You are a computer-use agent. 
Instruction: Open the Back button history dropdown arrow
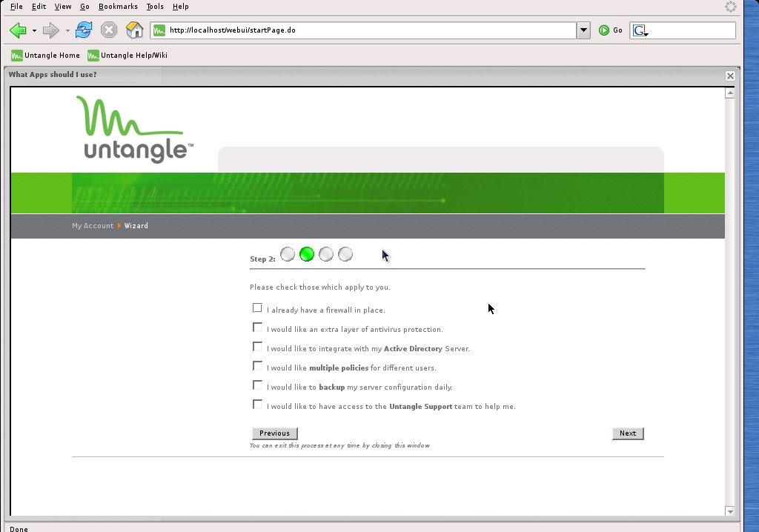click(34, 30)
